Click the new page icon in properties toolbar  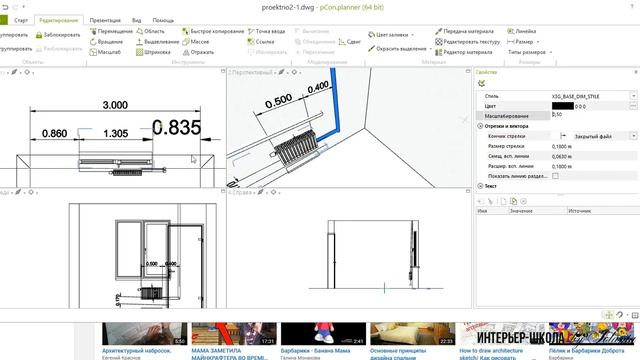[503, 201]
